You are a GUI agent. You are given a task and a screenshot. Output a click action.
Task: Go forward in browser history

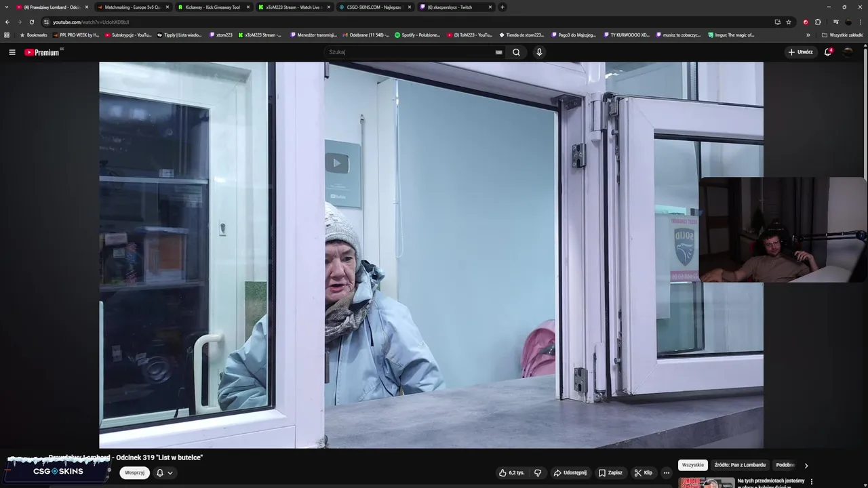[x=20, y=22]
